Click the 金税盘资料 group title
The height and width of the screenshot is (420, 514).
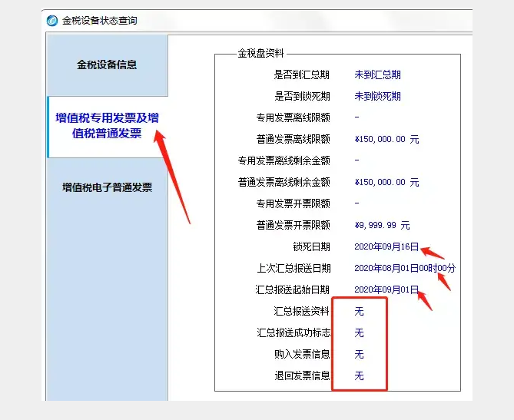260,54
